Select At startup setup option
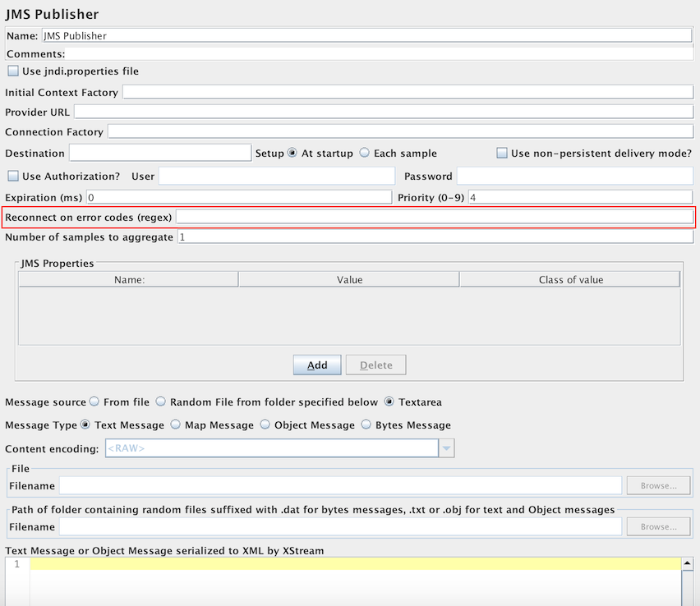Screen dimensions: 700x606 pyautogui.click(x=292, y=154)
